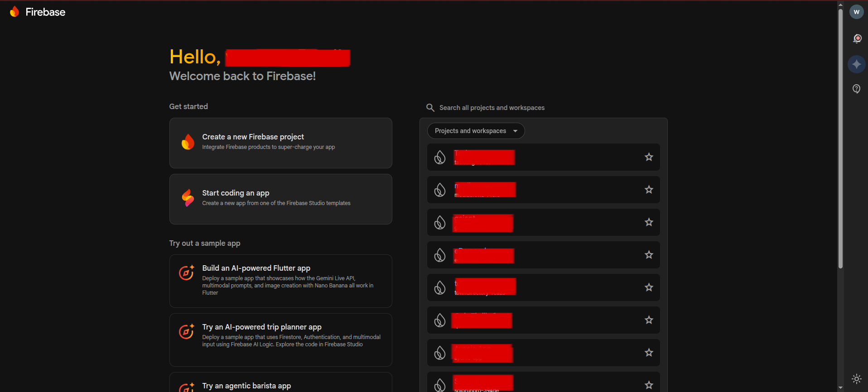Star the first project in list
Viewport: 868px width, 392px height.
coord(649,157)
